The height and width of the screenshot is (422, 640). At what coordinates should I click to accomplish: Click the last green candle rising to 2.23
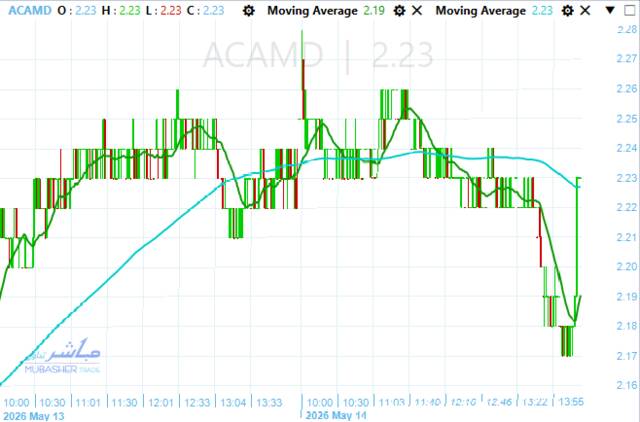[x=578, y=237]
